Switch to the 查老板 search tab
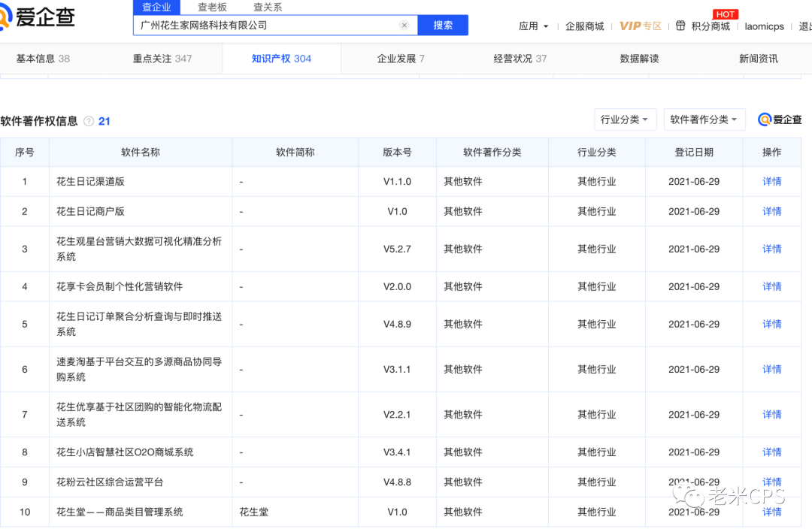Image resolution: width=812 pixels, height=532 pixels. click(212, 8)
